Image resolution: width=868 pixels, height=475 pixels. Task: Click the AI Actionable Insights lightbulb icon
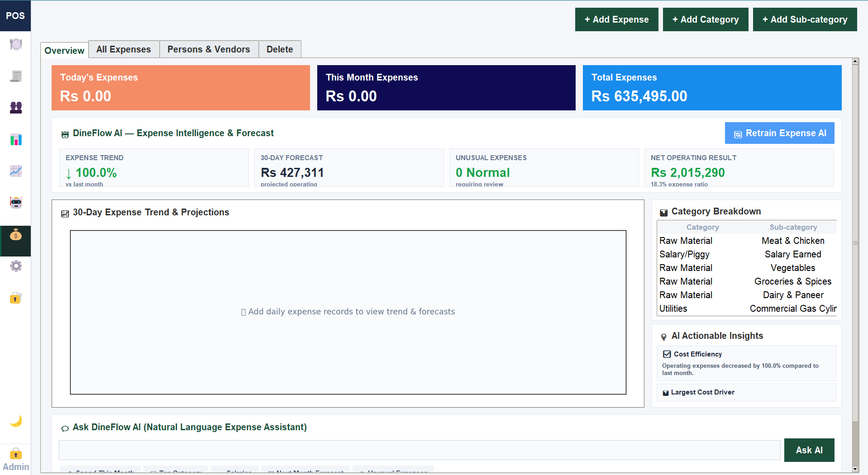pyautogui.click(x=663, y=337)
